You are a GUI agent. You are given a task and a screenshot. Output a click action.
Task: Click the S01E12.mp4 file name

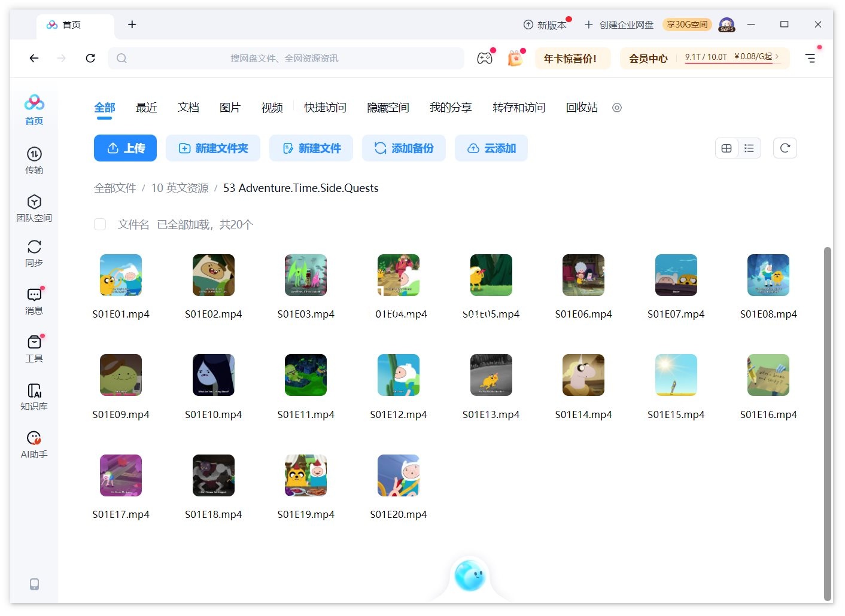pos(399,414)
